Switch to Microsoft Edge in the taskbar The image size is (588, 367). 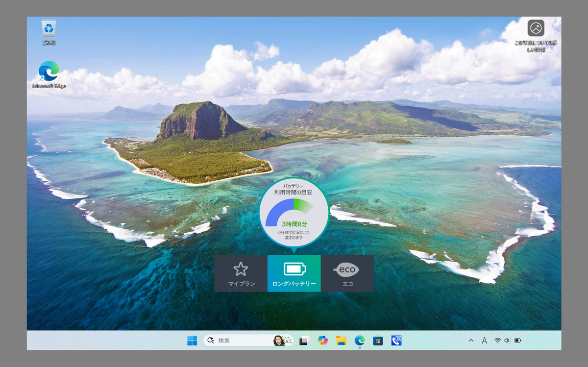pos(360,341)
